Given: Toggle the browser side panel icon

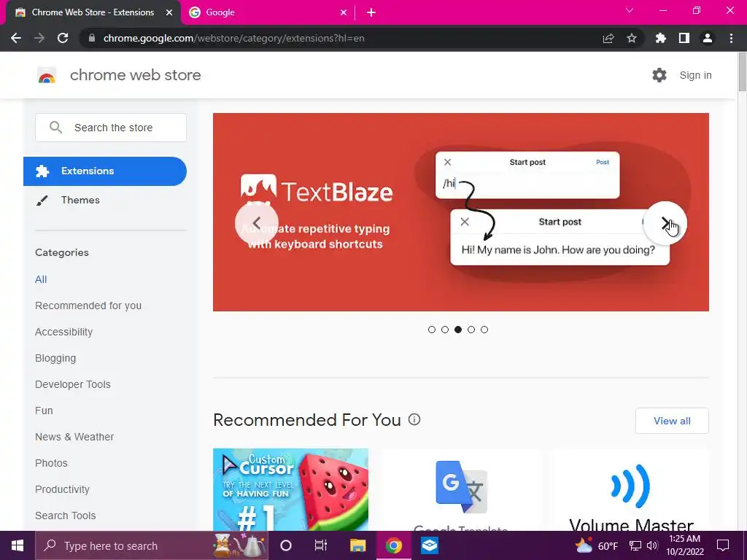Looking at the screenshot, I should (x=684, y=38).
